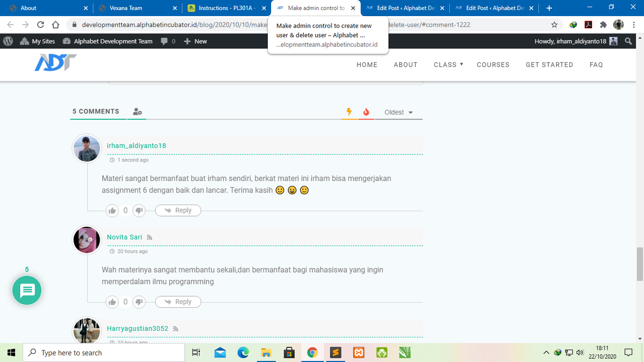
Task: Click the floating green comment bubble button
Action: pos(27,290)
